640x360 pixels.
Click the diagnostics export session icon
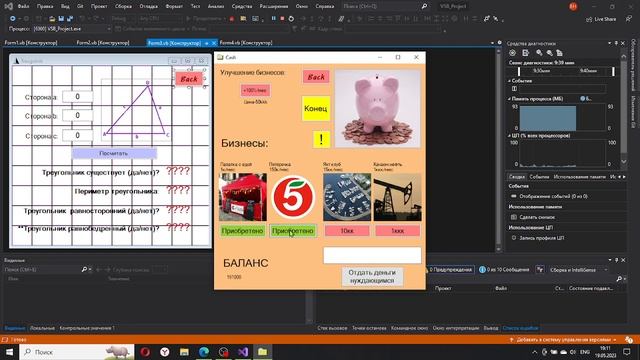[526, 53]
